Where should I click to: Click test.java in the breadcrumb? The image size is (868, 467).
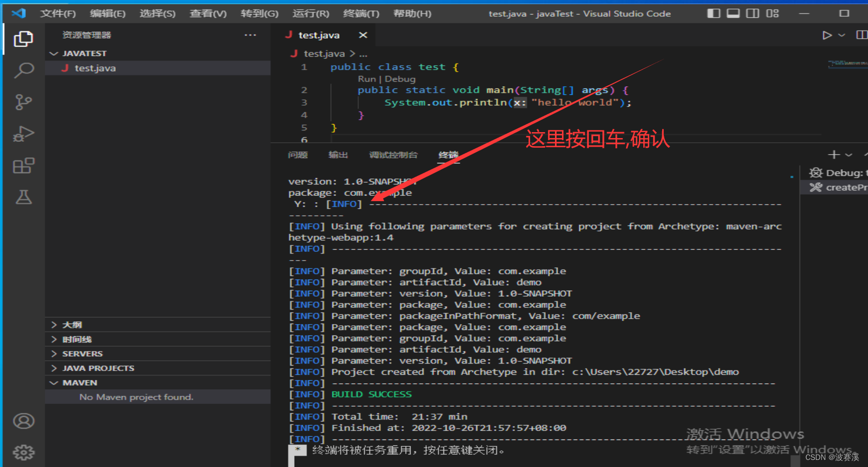(324, 53)
